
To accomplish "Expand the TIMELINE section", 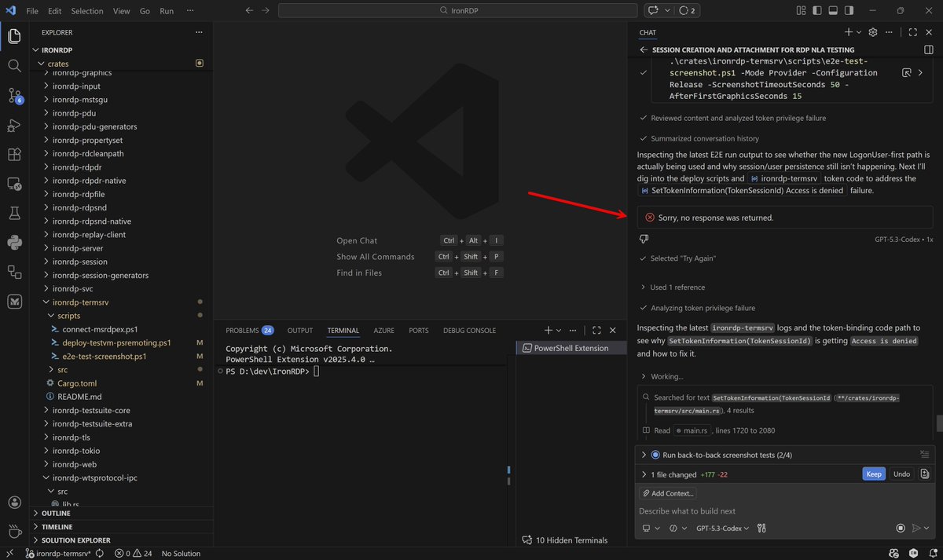I will (122, 527).
